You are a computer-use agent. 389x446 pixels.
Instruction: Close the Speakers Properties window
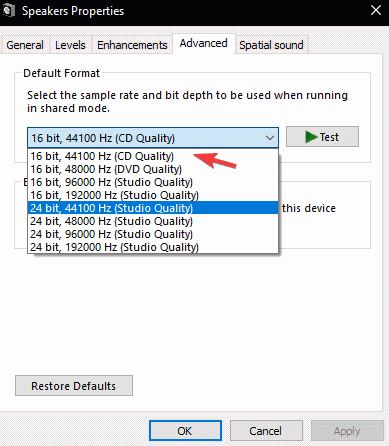(376, 10)
